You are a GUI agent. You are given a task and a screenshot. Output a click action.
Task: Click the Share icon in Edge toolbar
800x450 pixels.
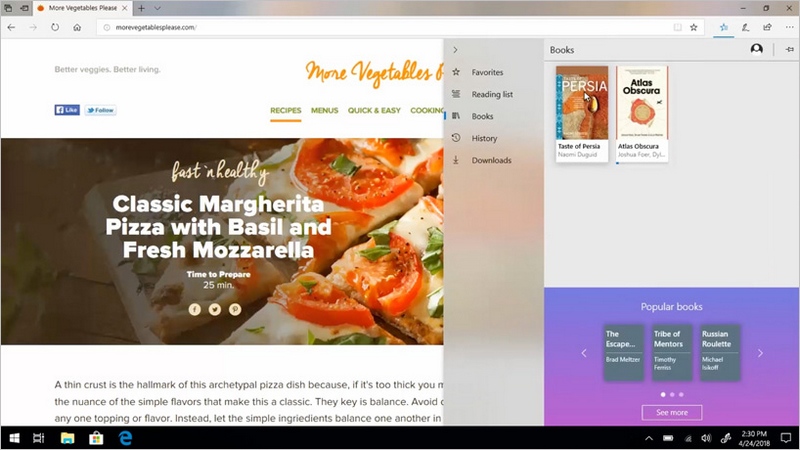(x=766, y=27)
